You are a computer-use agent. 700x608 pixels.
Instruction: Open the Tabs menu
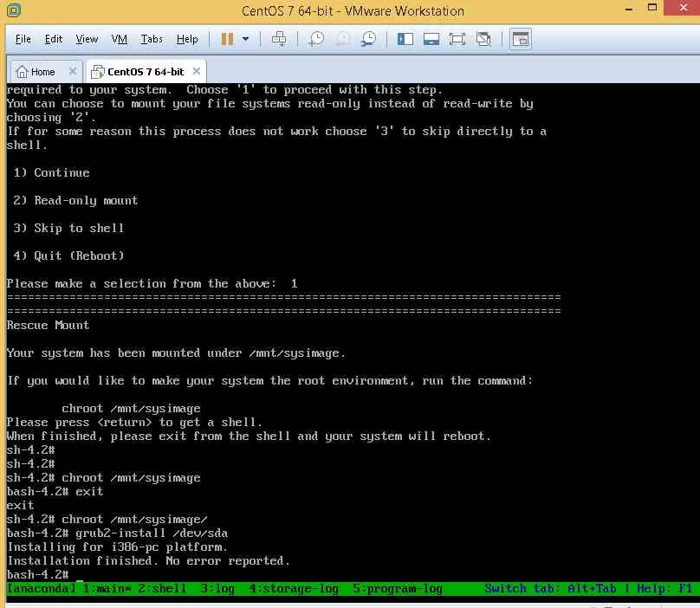pyautogui.click(x=152, y=39)
